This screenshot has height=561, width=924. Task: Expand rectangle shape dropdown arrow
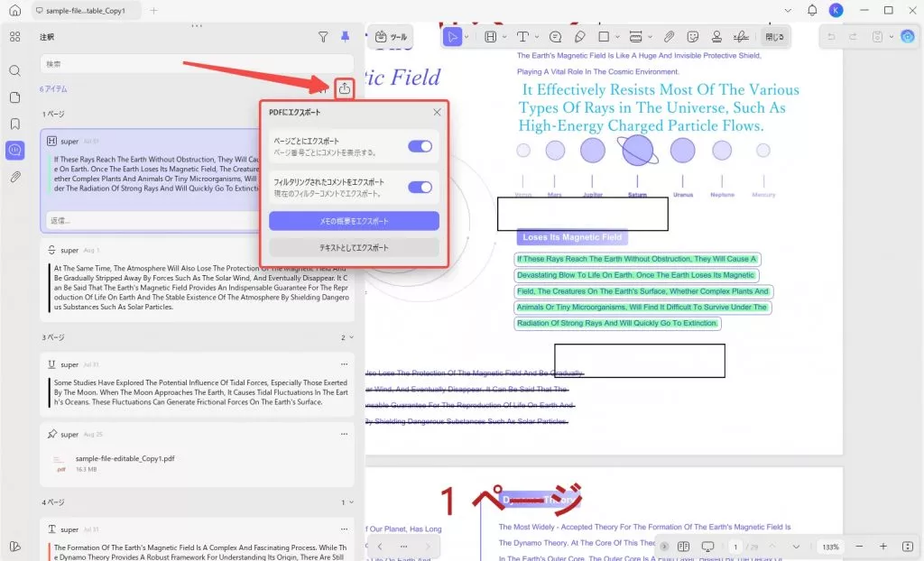(617, 37)
